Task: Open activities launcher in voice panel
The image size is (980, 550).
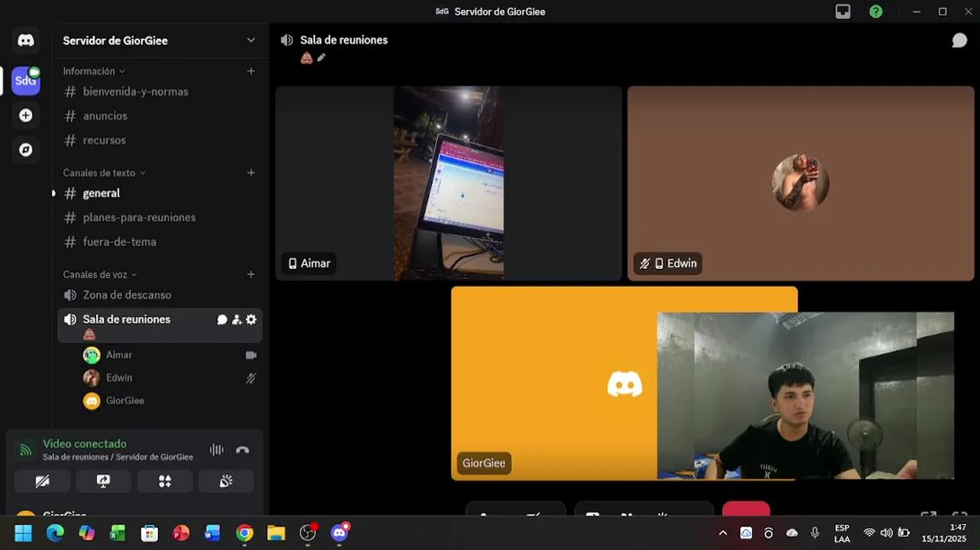Action: point(165,481)
